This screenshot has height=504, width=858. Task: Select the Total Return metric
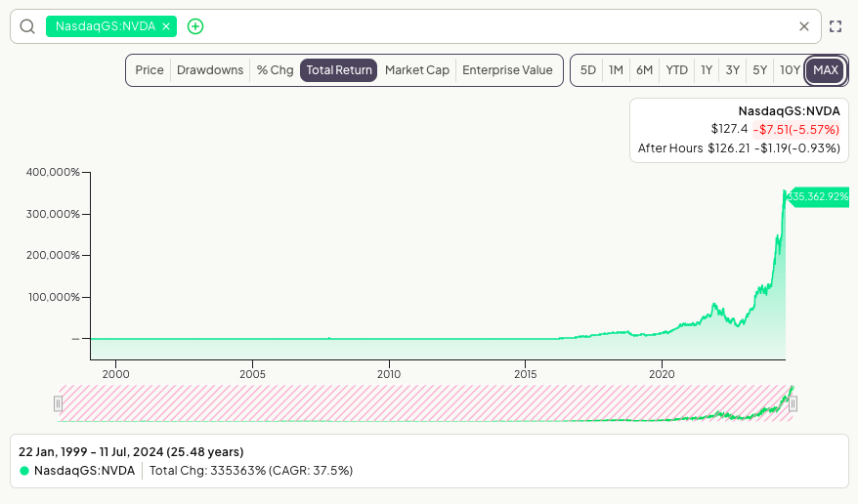tap(339, 70)
